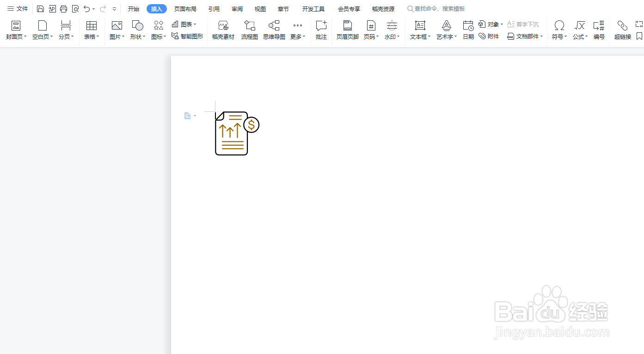Expand the 更多 more options menu

[x=298, y=30]
